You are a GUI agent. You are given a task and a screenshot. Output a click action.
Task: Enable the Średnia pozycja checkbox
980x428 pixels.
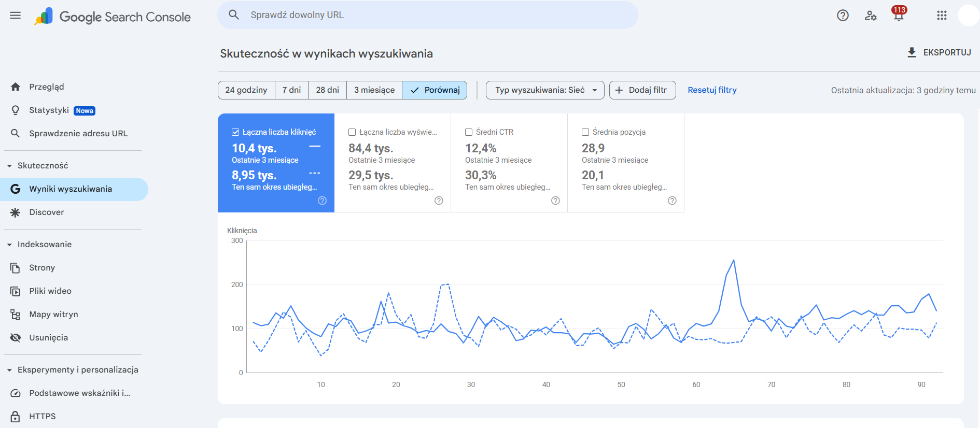[585, 132]
